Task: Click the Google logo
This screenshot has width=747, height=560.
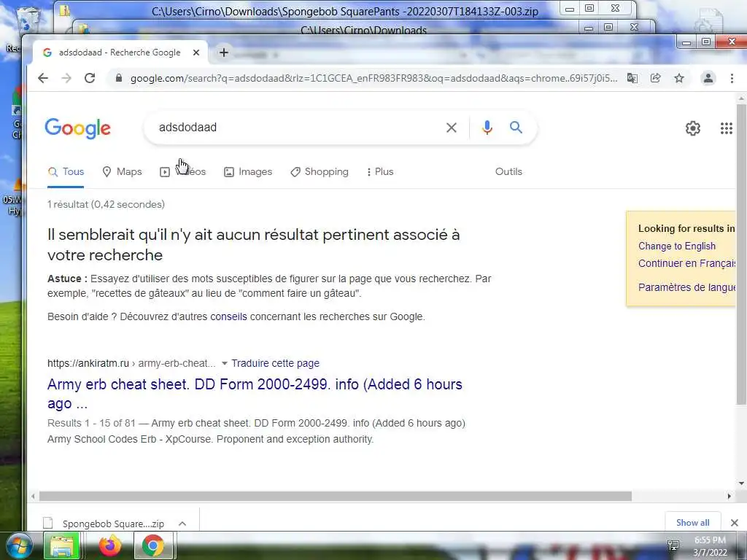Action: pyautogui.click(x=77, y=128)
